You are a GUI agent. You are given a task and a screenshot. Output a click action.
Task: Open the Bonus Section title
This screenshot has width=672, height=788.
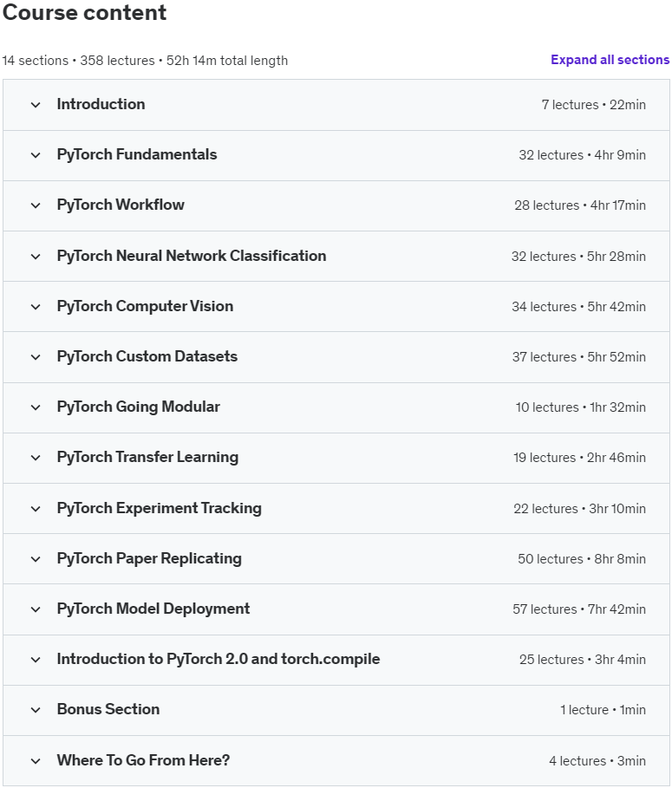point(108,709)
